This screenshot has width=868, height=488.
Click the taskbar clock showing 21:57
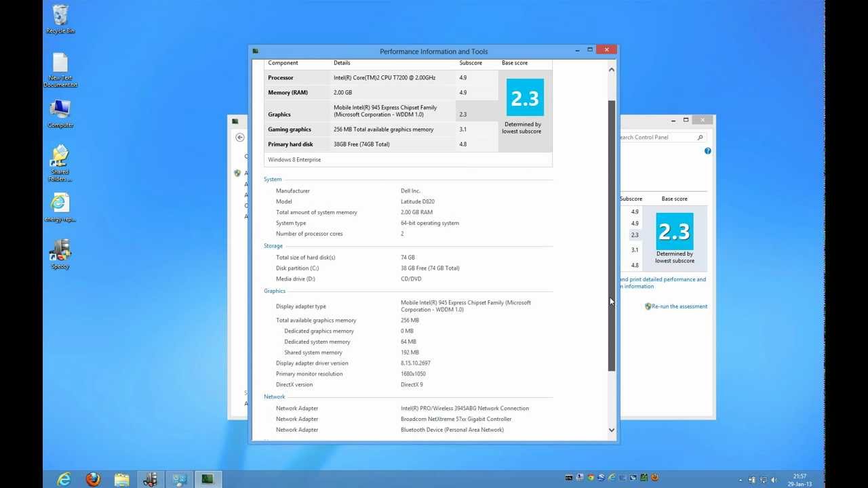(800, 480)
